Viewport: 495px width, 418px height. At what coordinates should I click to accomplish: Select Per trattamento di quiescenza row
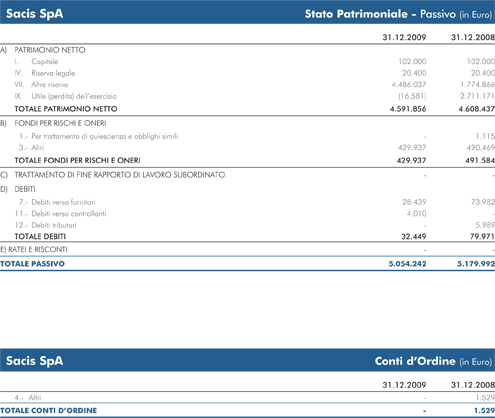point(247,136)
